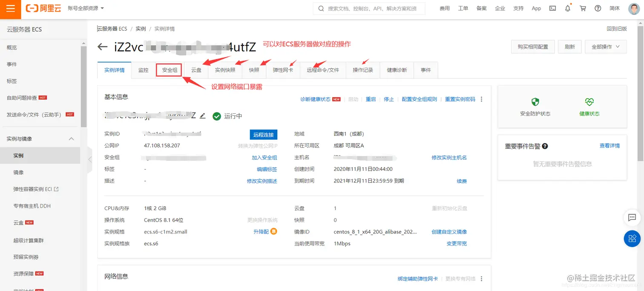Viewport: 644px width, 291px height.
Task: Open the hamburger main menu
Action: [x=11, y=9]
